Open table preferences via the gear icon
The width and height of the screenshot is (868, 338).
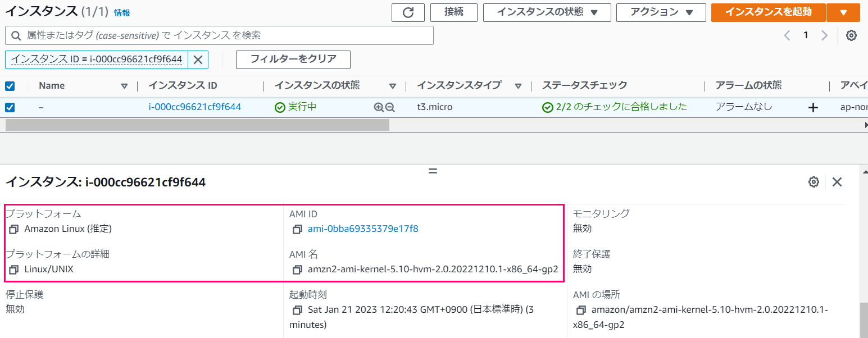851,35
